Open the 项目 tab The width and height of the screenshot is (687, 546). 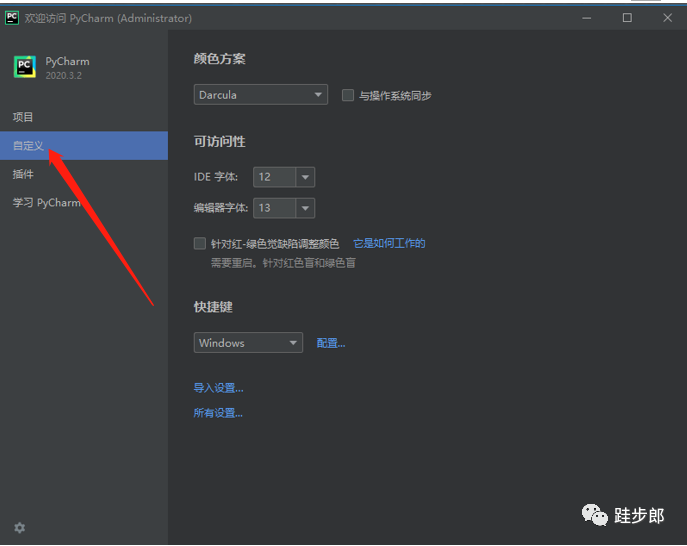click(84, 117)
